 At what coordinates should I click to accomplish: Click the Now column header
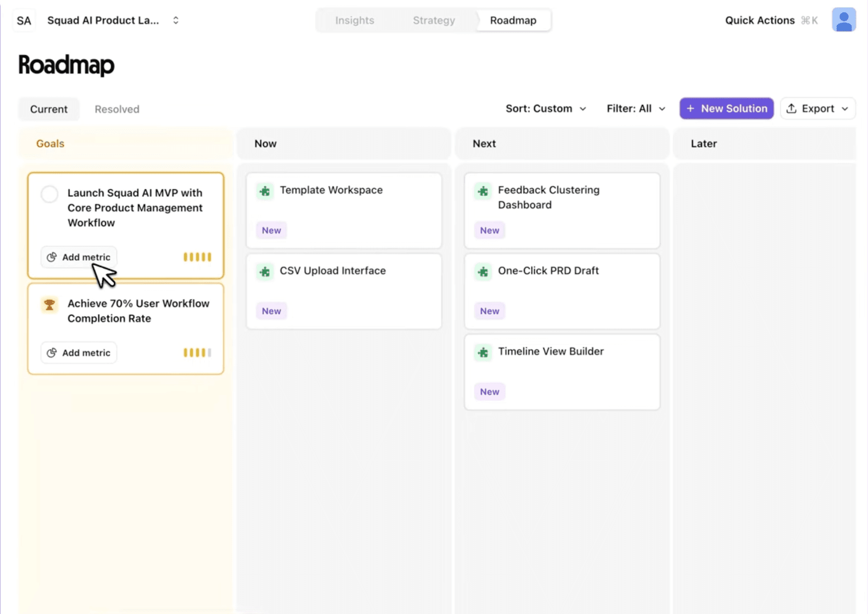tap(344, 143)
